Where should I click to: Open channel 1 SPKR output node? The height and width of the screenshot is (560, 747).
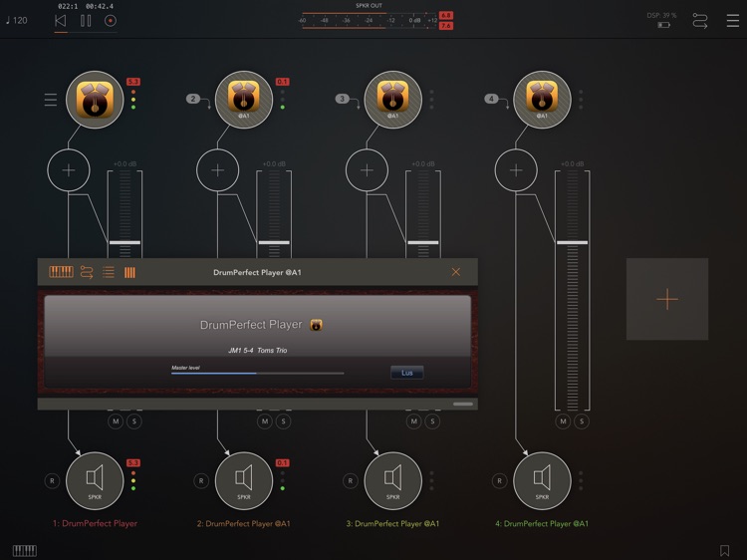click(x=95, y=481)
